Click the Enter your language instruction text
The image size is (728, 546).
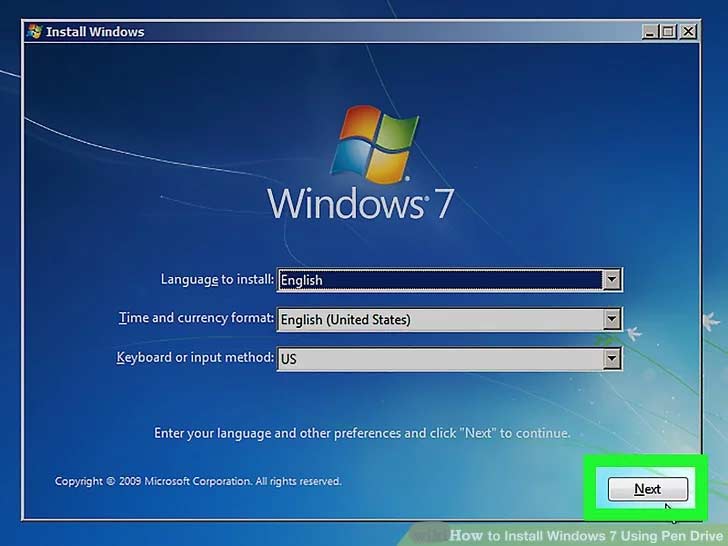(362, 433)
